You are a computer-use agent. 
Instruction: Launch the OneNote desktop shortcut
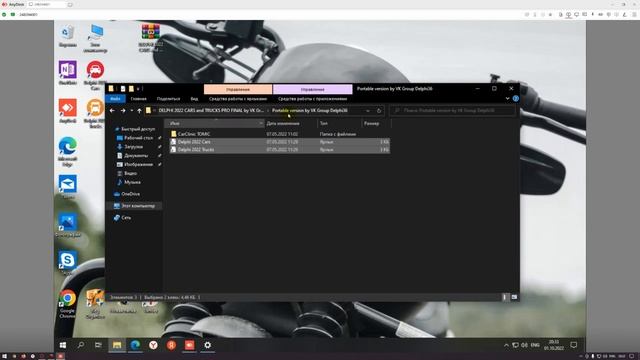pyautogui.click(x=67, y=73)
